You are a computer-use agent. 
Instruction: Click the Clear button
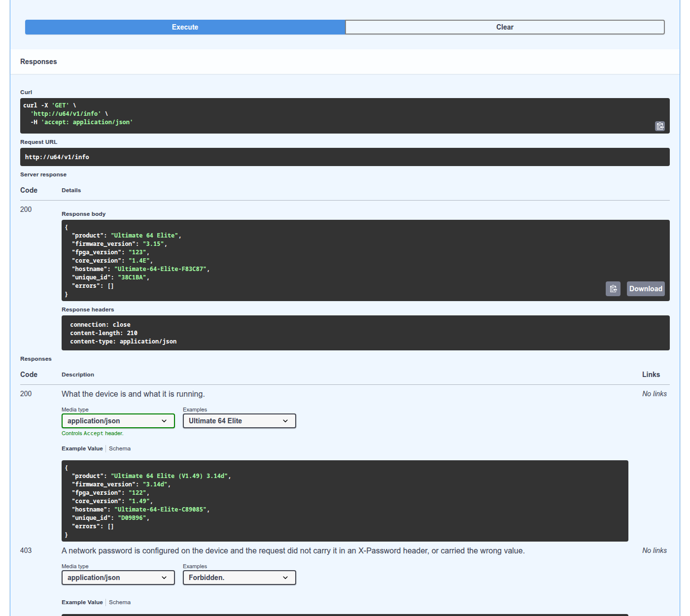click(x=505, y=27)
